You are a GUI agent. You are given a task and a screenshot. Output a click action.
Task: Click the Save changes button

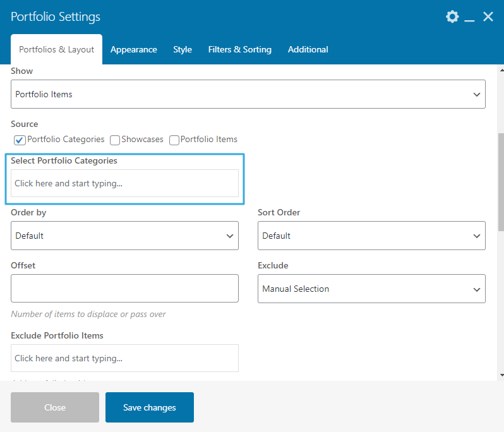click(150, 407)
